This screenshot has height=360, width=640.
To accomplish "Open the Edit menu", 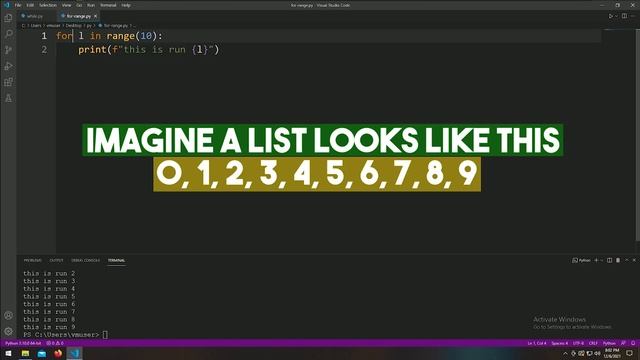I will [x=30, y=5].
